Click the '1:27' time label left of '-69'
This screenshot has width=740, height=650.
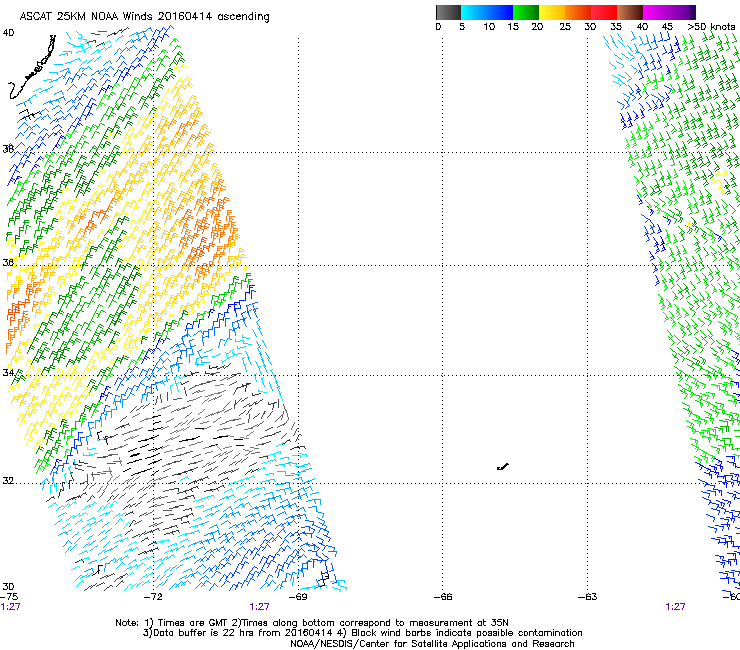point(259,607)
